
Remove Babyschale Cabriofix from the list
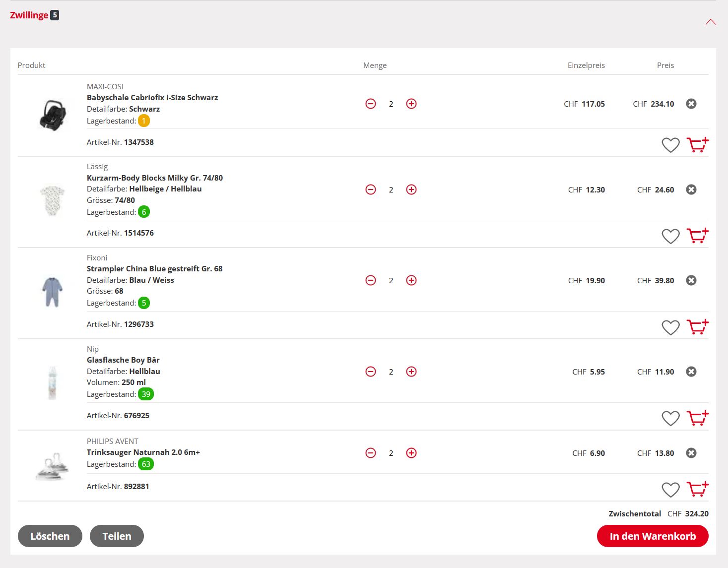(x=691, y=104)
